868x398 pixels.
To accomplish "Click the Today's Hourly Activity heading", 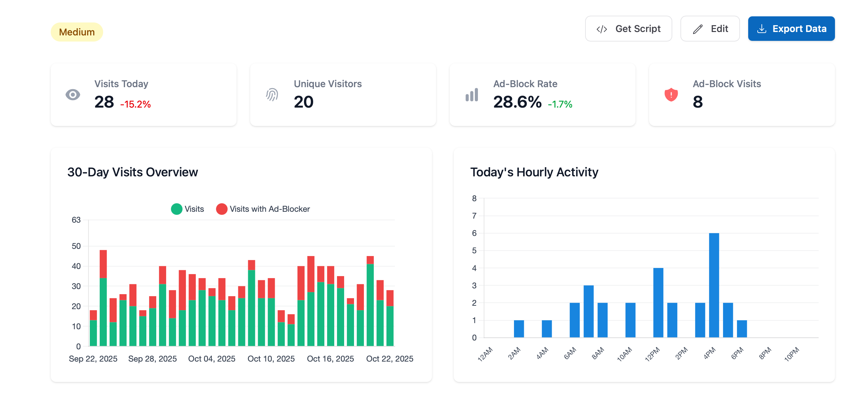I will [x=534, y=172].
